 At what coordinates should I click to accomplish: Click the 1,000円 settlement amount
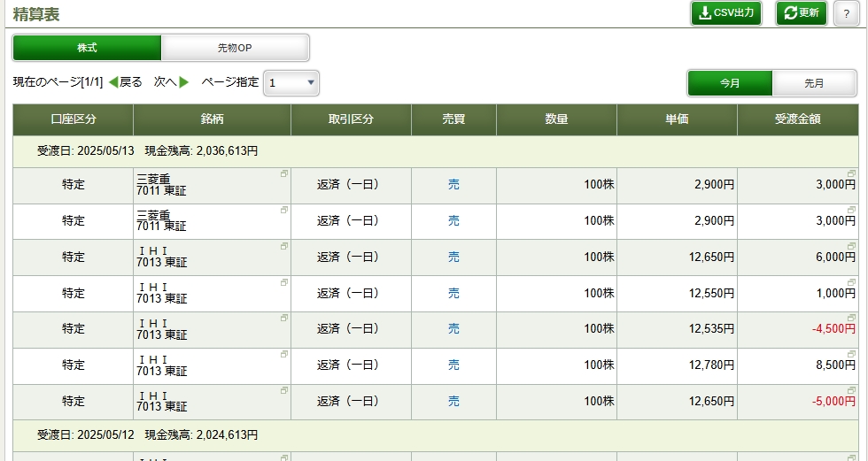coord(836,293)
